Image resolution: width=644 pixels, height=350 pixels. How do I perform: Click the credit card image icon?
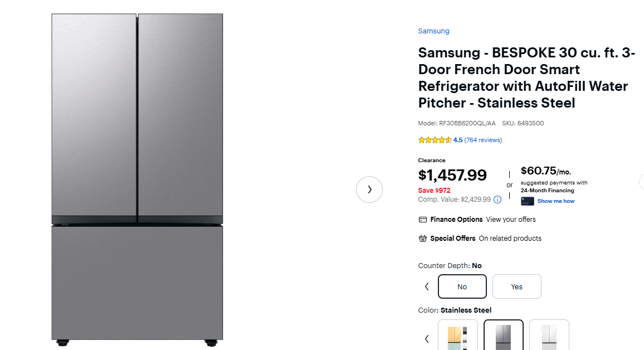tap(527, 201)
